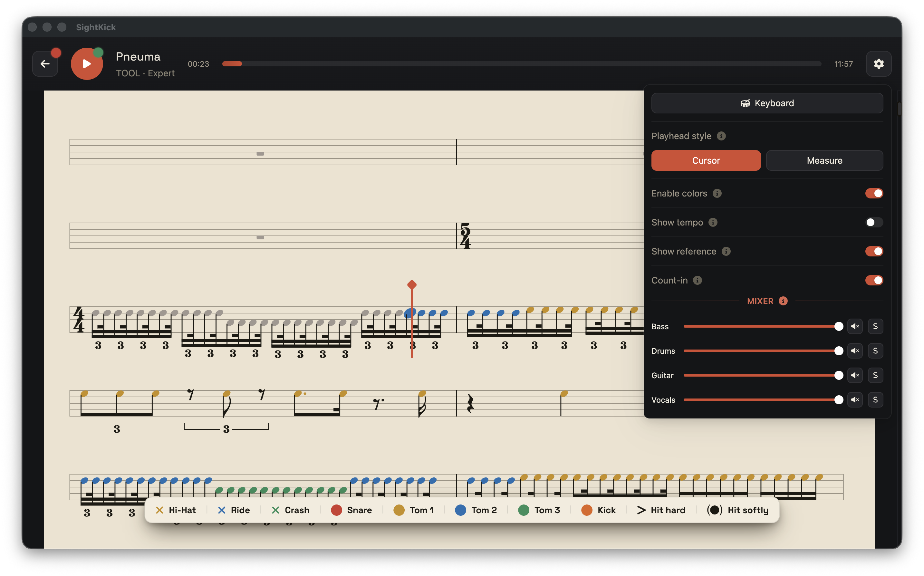Image resolution: width=924 pixels, height=576 pixels.
Task: Click the Count-in label
Action: (x=669, y=280)
